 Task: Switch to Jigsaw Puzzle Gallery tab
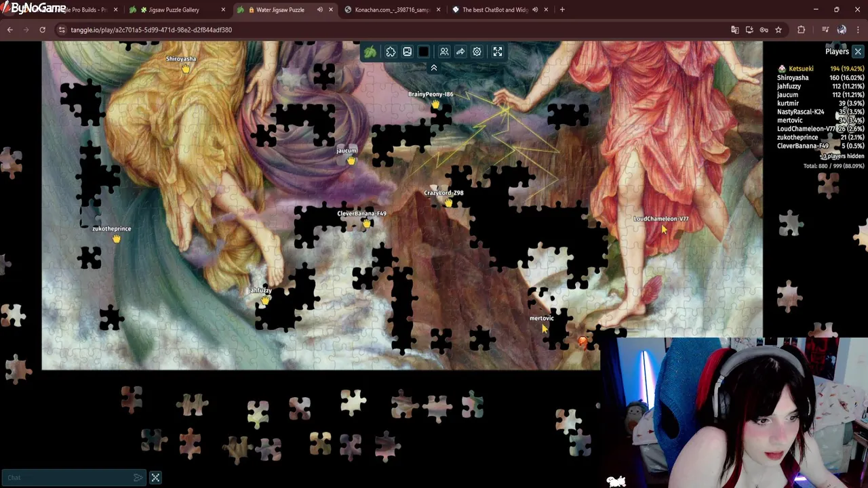coord(174,9)
